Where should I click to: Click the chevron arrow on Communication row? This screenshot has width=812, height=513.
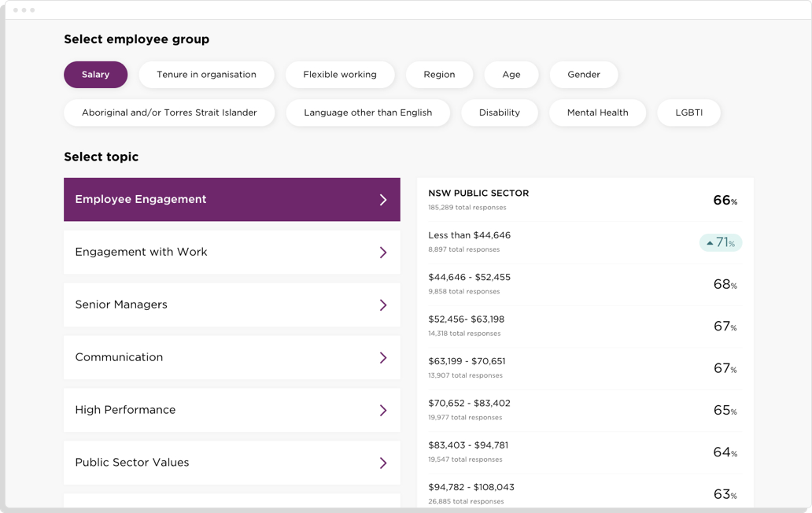click(383, 358)
